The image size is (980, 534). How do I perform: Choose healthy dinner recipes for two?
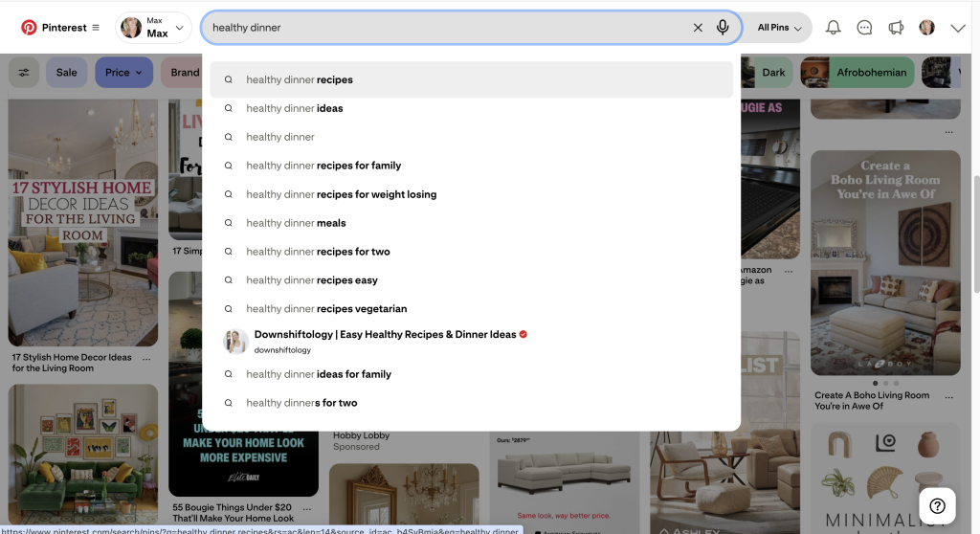(x=471, y=252)
